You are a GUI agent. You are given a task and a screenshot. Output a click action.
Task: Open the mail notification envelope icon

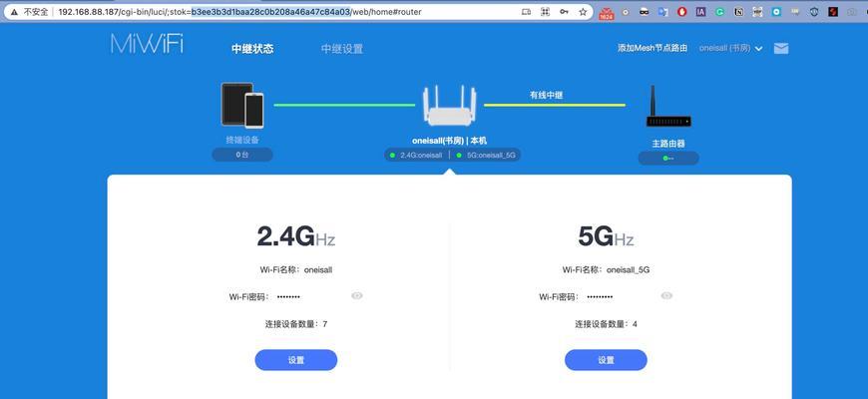coord(781,48)
